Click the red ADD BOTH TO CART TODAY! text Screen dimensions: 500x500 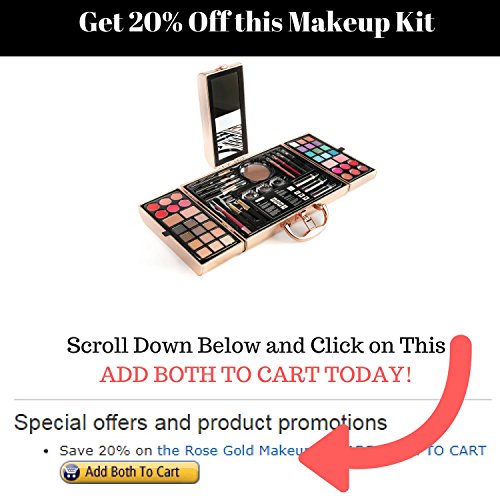coord(256,374)
